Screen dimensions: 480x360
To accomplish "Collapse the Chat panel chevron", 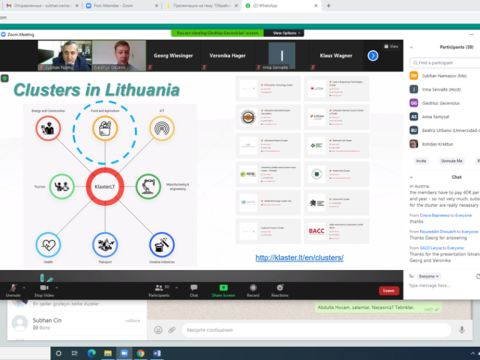I will 411,177.
